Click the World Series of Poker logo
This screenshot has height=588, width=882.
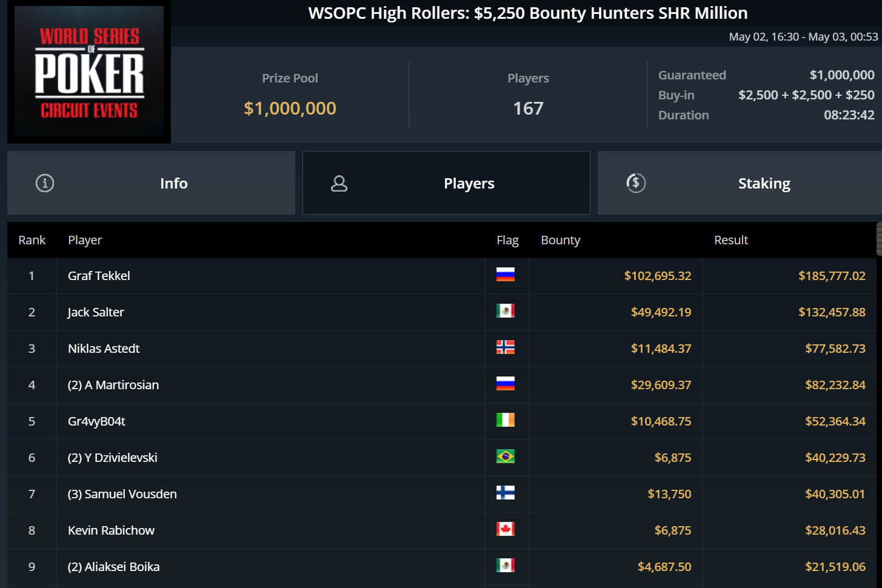[x=89, y=72]
